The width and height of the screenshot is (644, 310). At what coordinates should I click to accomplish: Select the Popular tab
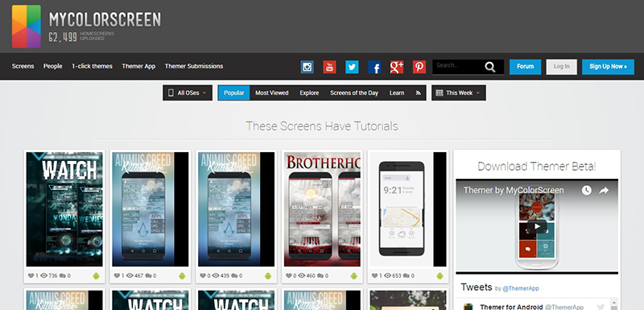(x=234, y=93)
